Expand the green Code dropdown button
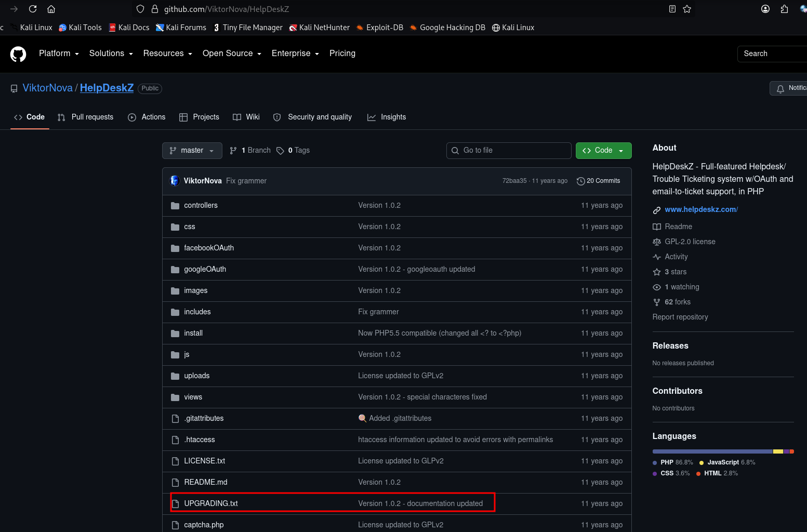This screenshot has width=807, height=532. click(603, 151)
